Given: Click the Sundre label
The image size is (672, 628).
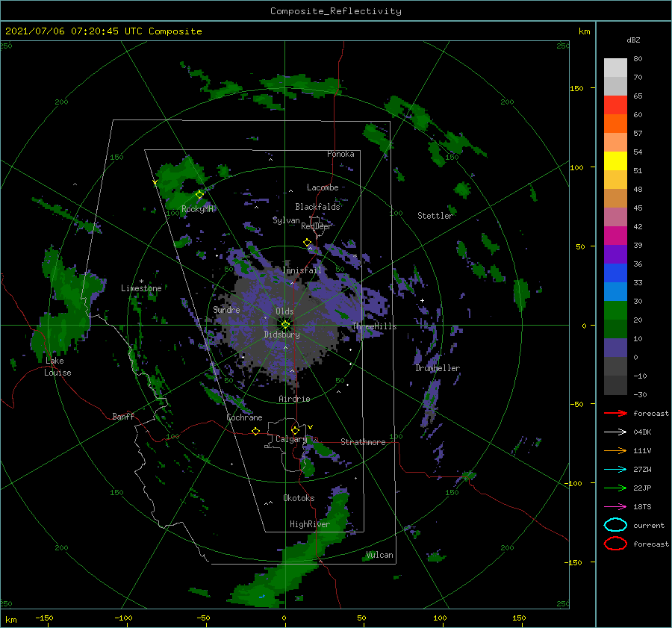Looking at the screenshot, I should click(x=226, y=309).
